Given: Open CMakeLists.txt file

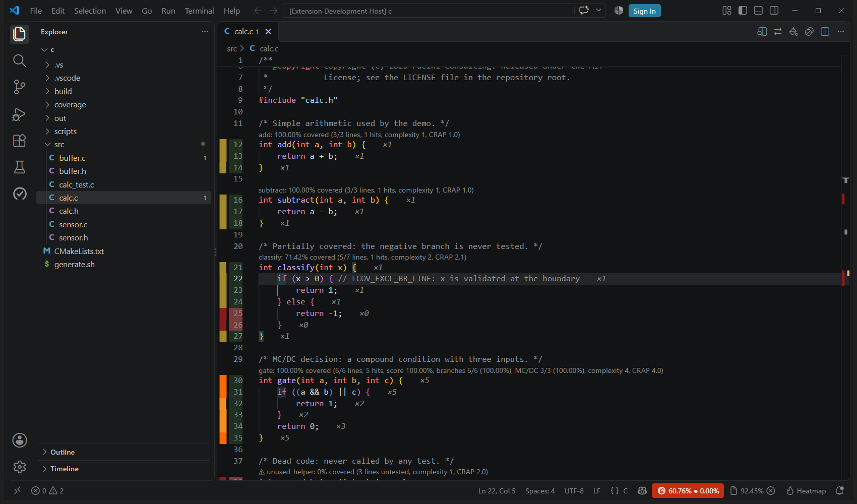Looking at the screenshot, I should point(124,251).
